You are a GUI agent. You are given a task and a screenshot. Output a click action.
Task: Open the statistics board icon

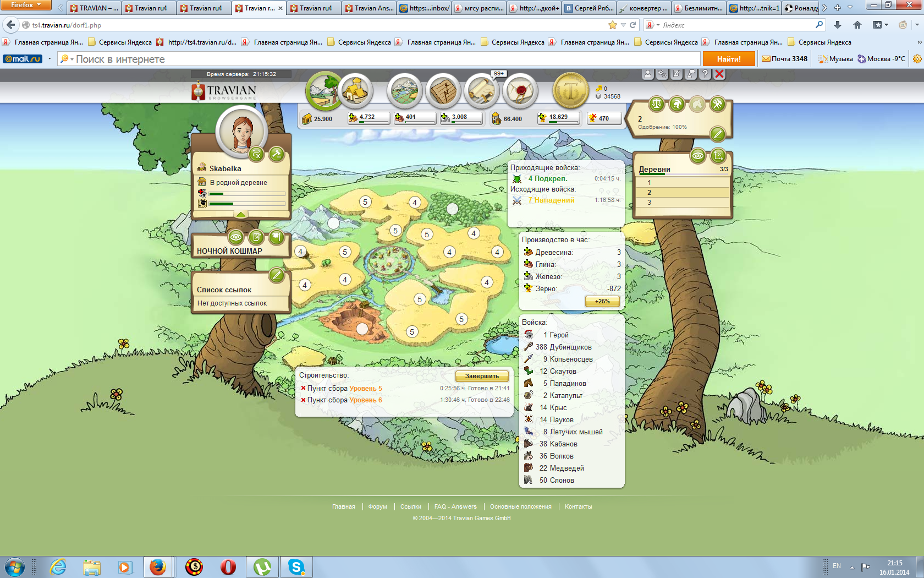click(x=443, y=91)
